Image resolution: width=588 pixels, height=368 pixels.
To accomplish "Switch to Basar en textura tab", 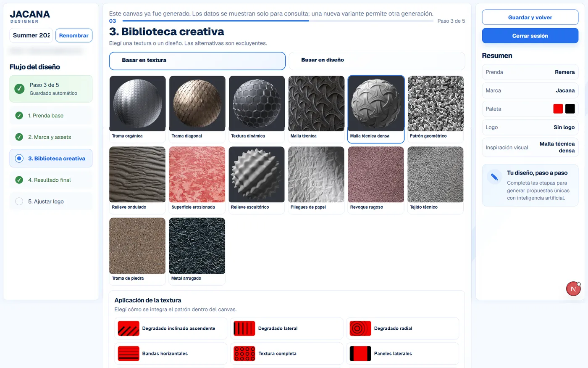I will click(x=197, y=61).
